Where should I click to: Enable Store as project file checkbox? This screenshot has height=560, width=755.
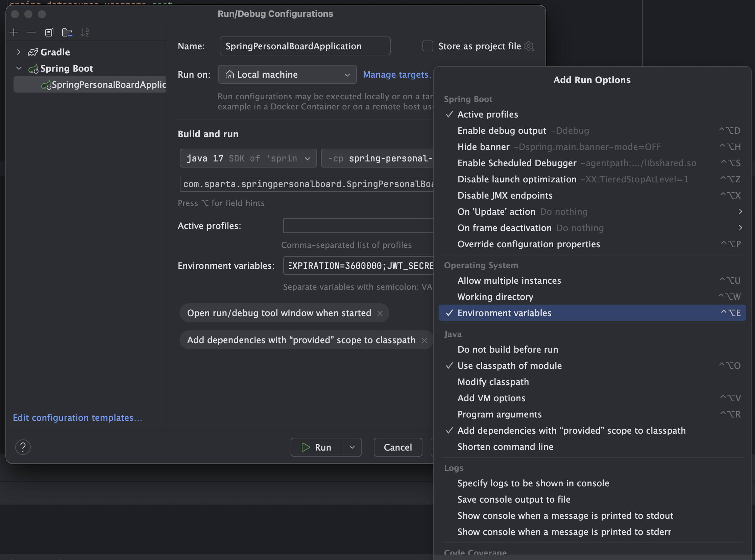coord(428,46)
